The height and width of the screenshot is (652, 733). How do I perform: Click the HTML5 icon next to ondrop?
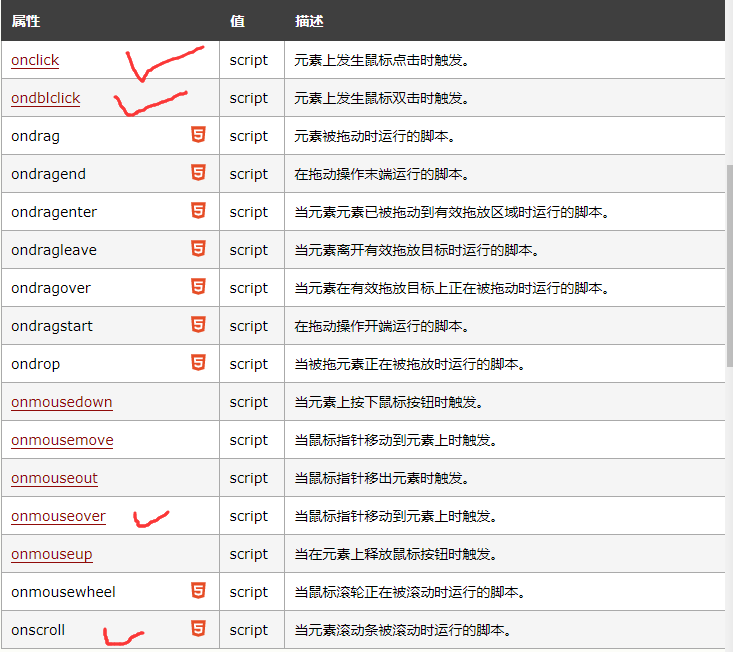point(198,363)
